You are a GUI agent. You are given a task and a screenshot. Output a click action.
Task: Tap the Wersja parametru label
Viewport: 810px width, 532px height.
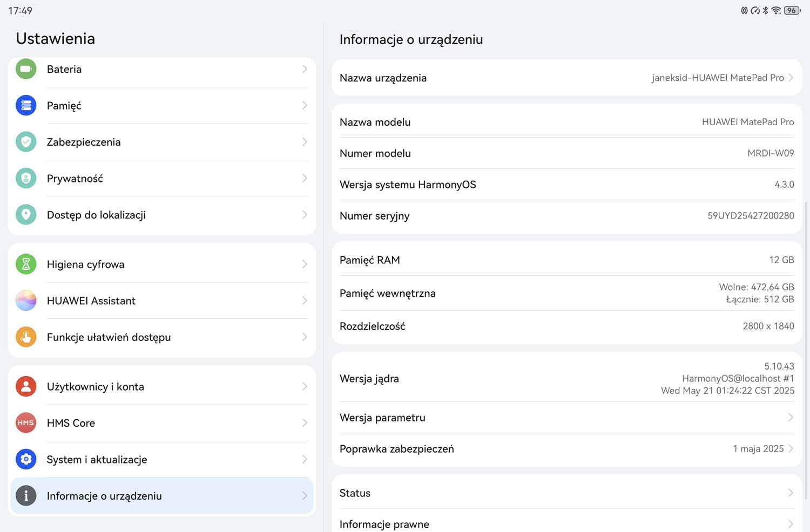pos(382,418)
